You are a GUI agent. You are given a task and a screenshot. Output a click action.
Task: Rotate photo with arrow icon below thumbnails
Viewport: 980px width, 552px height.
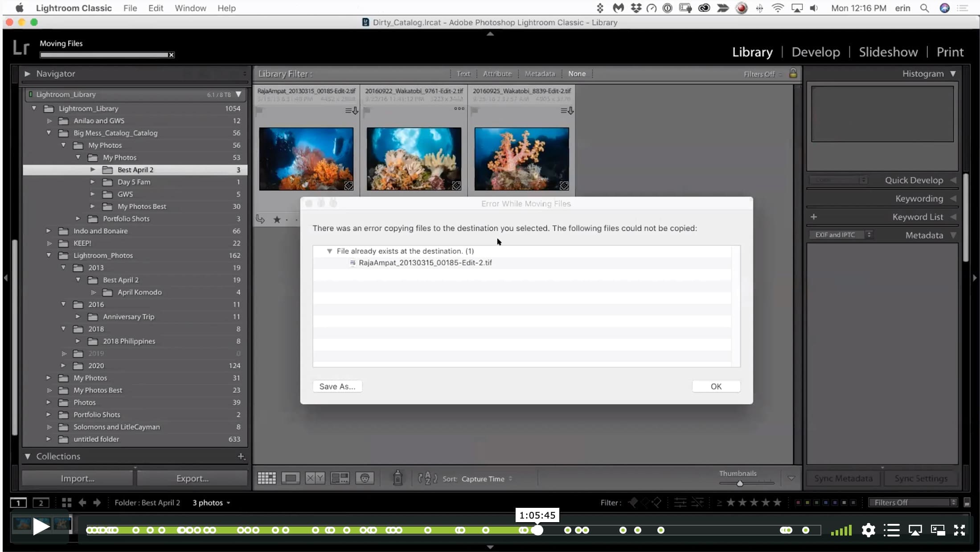pyautogui.click(x=260, y=219)
